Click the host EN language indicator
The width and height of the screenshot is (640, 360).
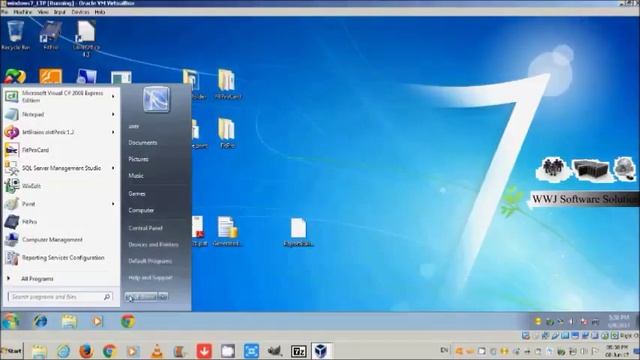tap(444, 350)
